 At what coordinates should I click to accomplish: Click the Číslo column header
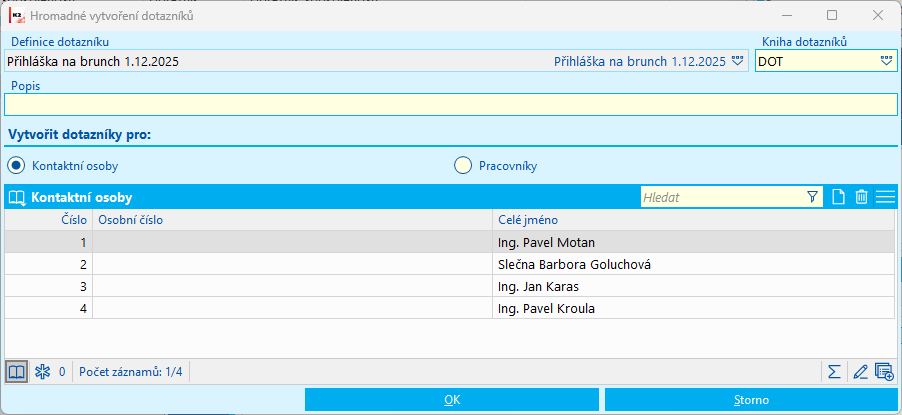point(49,219)
